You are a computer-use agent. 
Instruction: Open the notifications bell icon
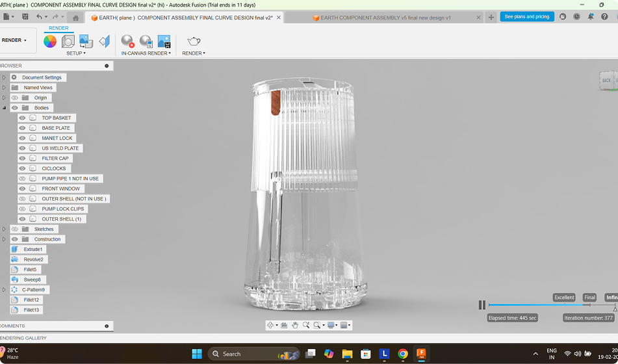tap(591, 16)
